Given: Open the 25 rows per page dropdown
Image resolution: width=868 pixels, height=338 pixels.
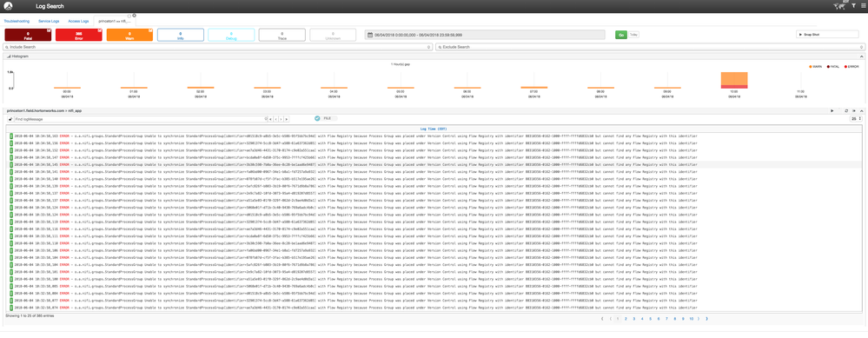Looking at the screenshot, I should click(856, 118).
